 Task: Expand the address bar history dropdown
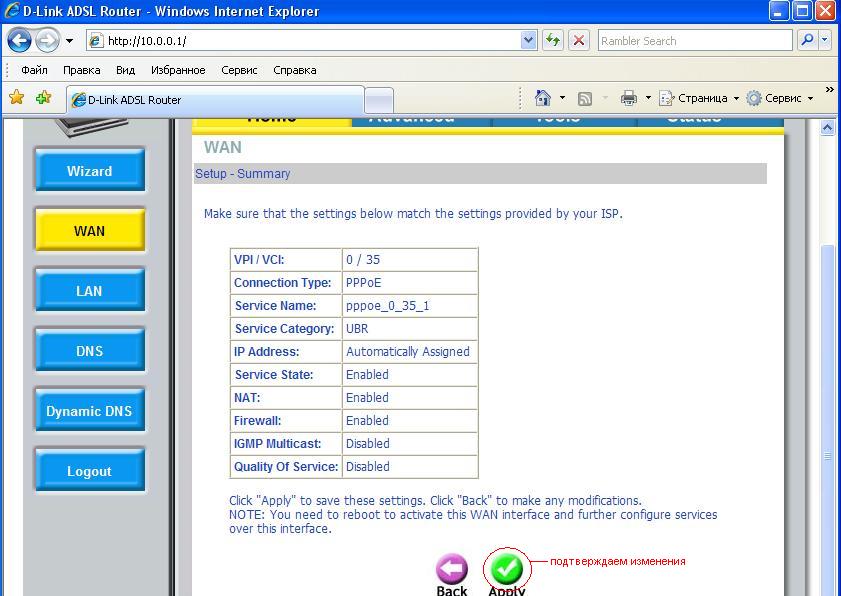click(x=528, y=41)
